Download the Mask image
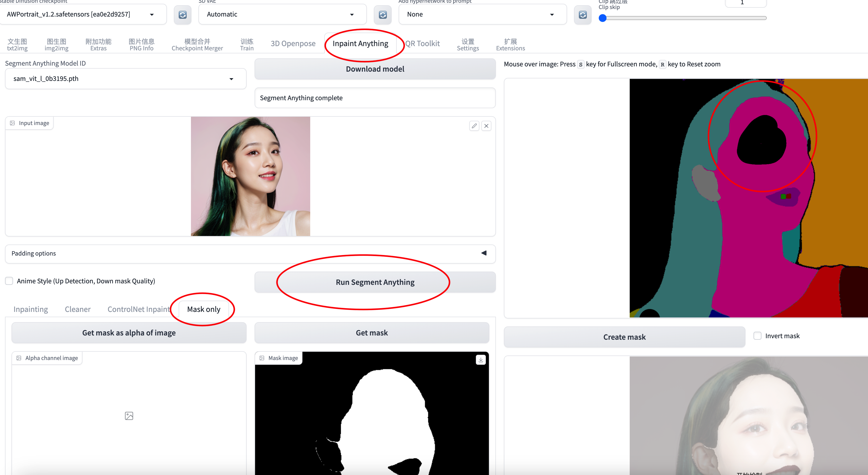Screen dimensions: 868x475 point(481,360)
